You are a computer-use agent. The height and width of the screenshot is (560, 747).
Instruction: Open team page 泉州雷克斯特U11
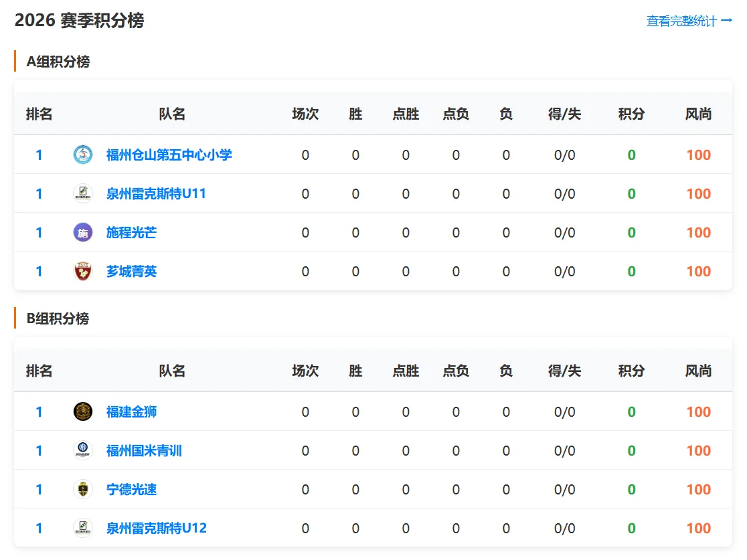[156, 194]
